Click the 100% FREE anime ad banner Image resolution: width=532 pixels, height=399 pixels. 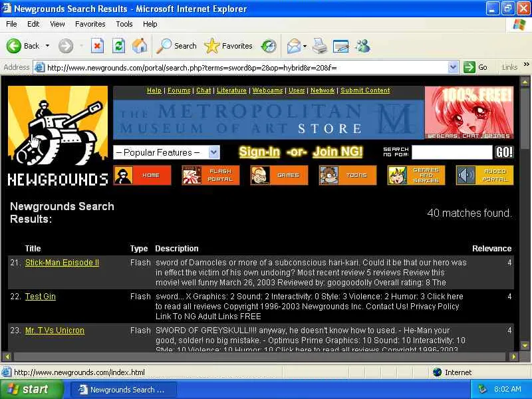tap(469, 112)
